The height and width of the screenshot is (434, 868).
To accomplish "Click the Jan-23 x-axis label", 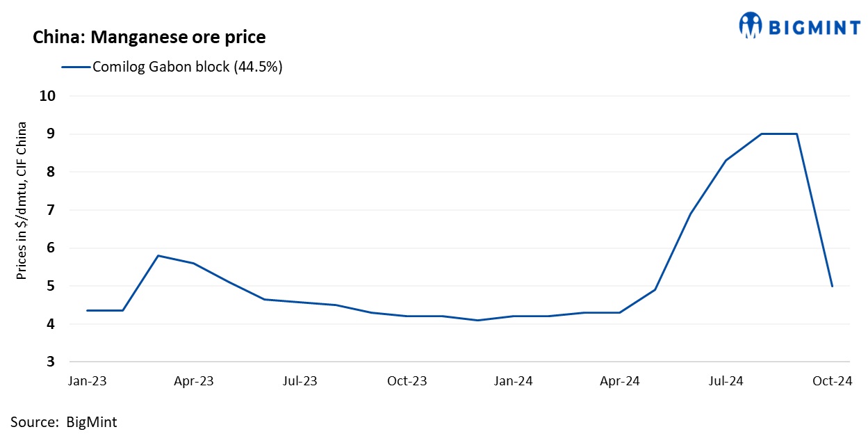I will (x=87, y=381).
